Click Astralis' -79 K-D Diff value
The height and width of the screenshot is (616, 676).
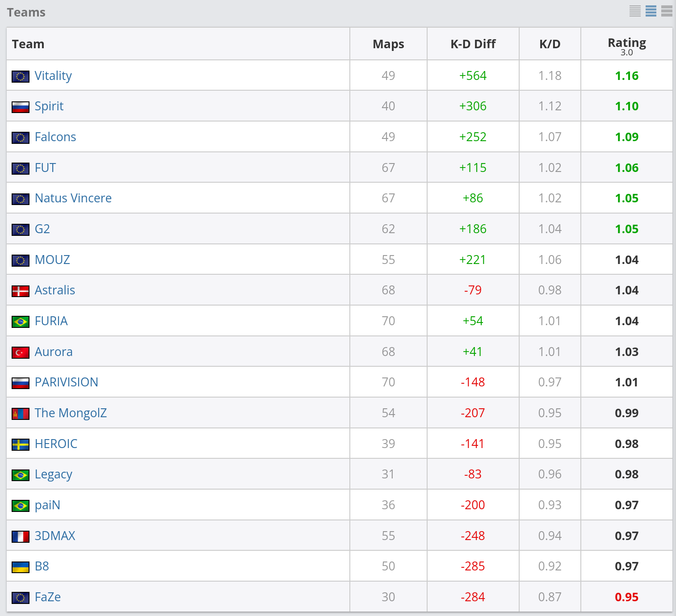(473, 290)
